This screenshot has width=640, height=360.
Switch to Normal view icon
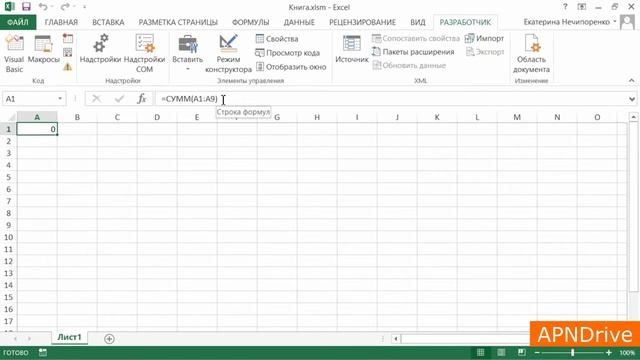coord(480,352)
